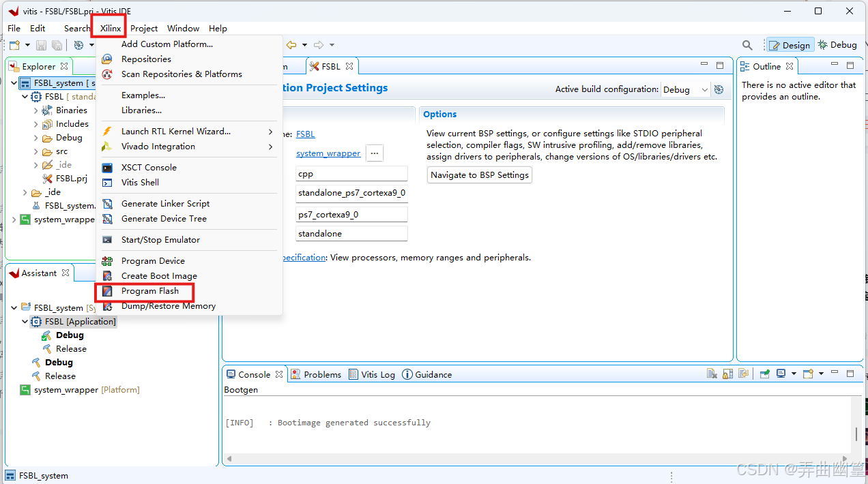Open the Vivado Integration submenu
The width and height of the screenshot is (868, 484).
click(189, 147)
